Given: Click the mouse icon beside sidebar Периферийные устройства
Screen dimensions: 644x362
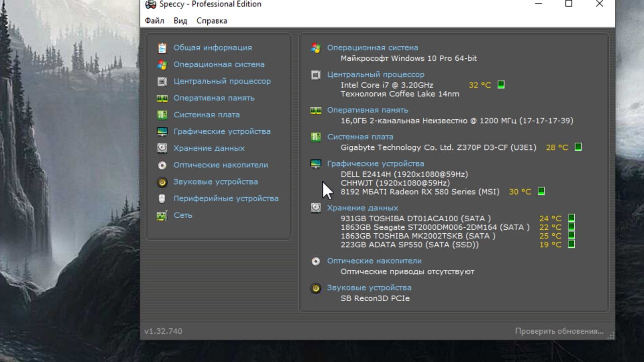Looking at the screenshot, I should (x=162, y=199).
